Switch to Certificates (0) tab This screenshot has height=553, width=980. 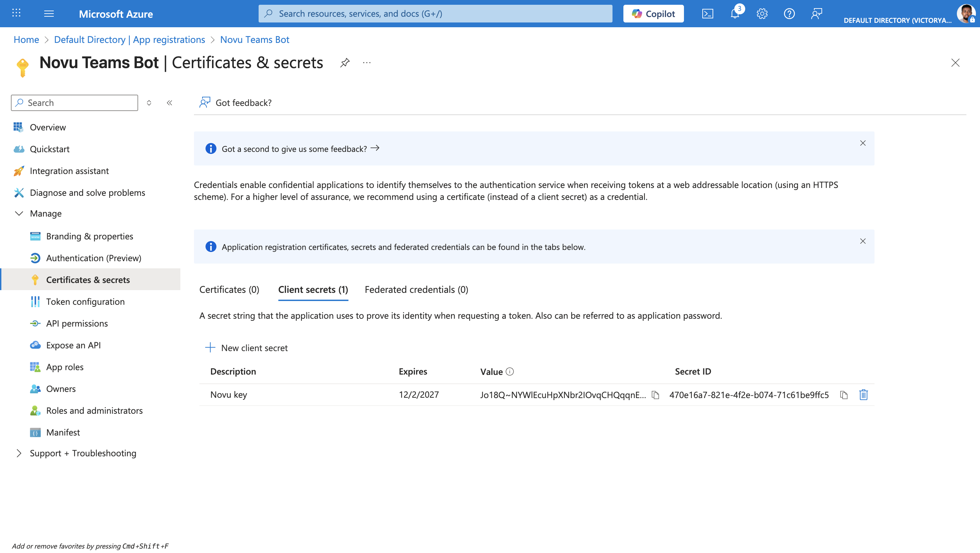tap(229, 290)
